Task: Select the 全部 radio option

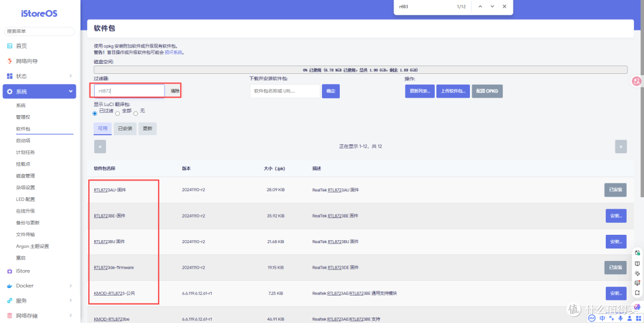Action: tap(118, 113)
